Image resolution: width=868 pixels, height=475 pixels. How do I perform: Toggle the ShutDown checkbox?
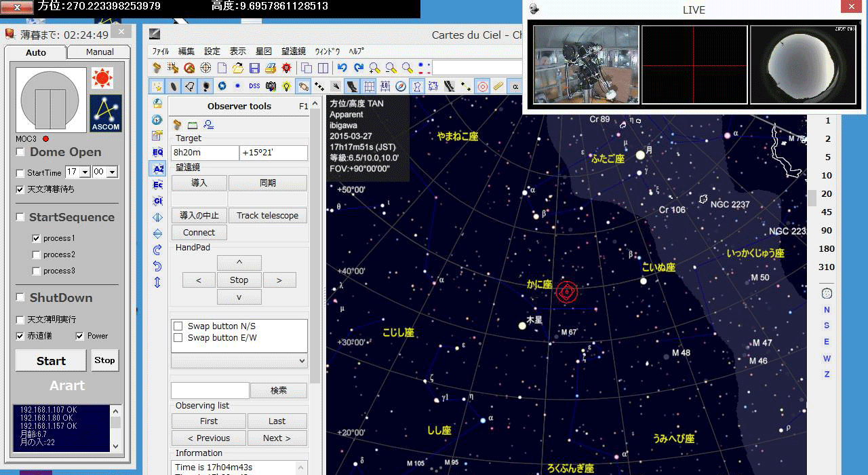pos(20,297)
